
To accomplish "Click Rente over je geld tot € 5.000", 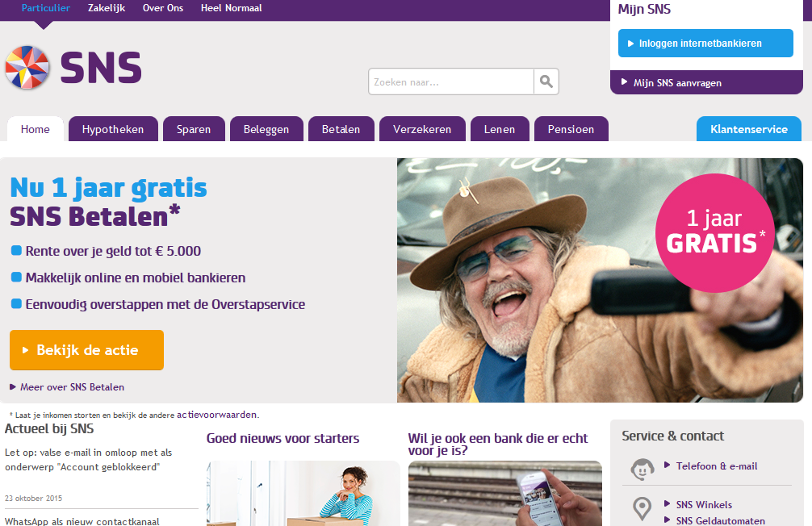I will pyautogui.click(x=113, y=251).
